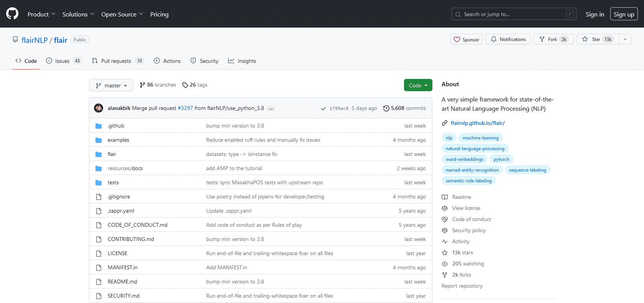
Task: Click the Activity pulse icon
Action: (445, 241)
